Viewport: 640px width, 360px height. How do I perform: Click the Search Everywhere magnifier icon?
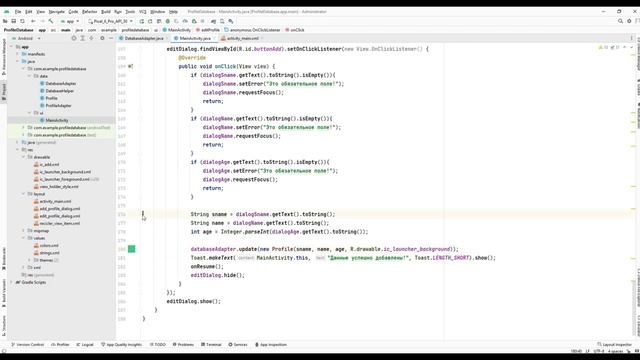pos(620,21)
